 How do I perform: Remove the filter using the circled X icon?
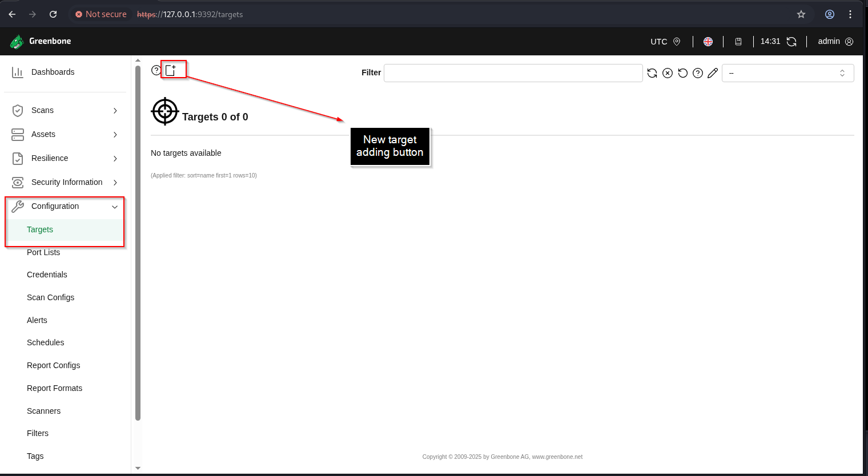pos(668,73)
